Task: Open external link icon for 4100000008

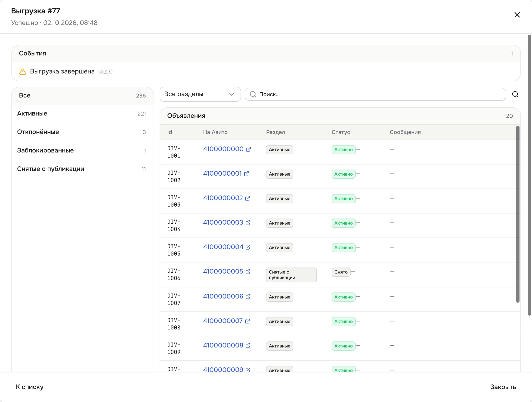Action: [x=248, y=346]
